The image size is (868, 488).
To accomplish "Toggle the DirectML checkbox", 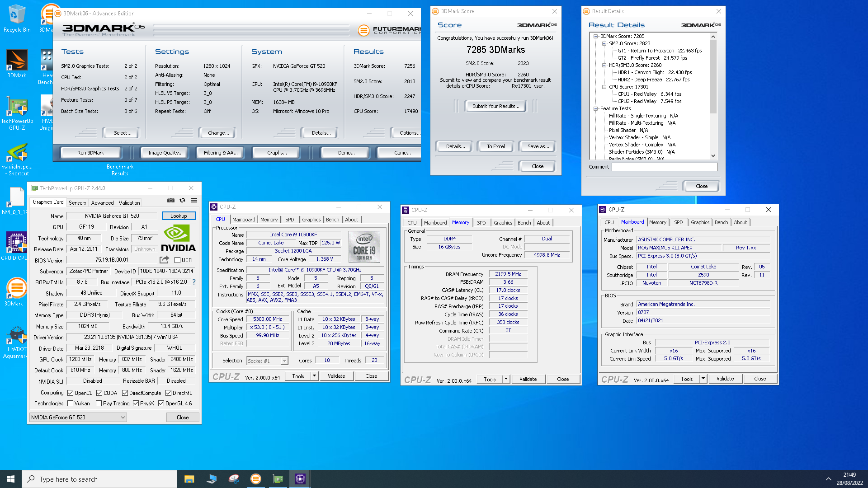I will point(168,393).
